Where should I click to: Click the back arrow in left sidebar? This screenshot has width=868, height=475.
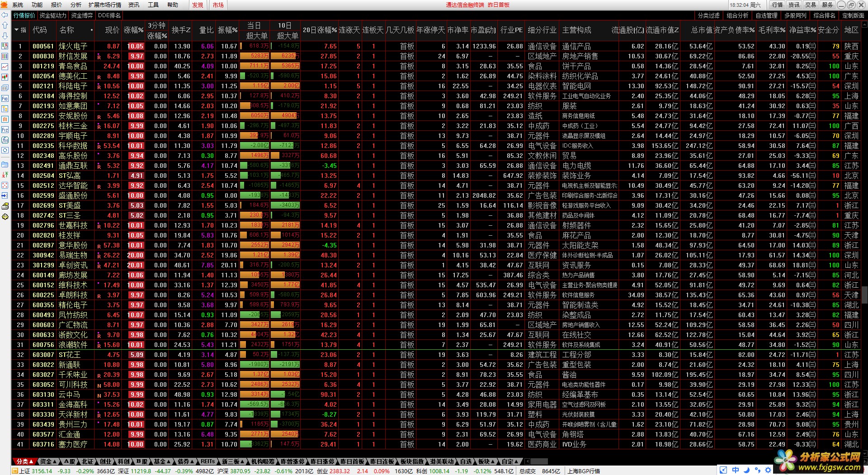click(5, 15)
